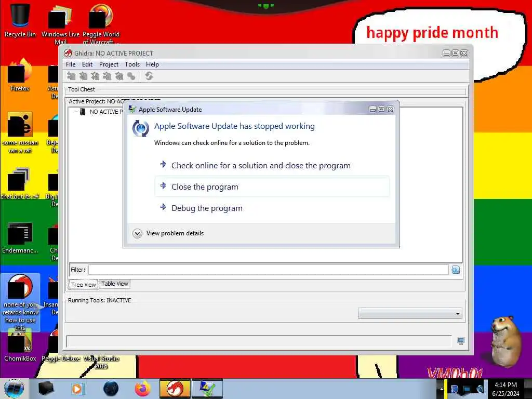Click the Ghidra status bar text area

(259, 341)
